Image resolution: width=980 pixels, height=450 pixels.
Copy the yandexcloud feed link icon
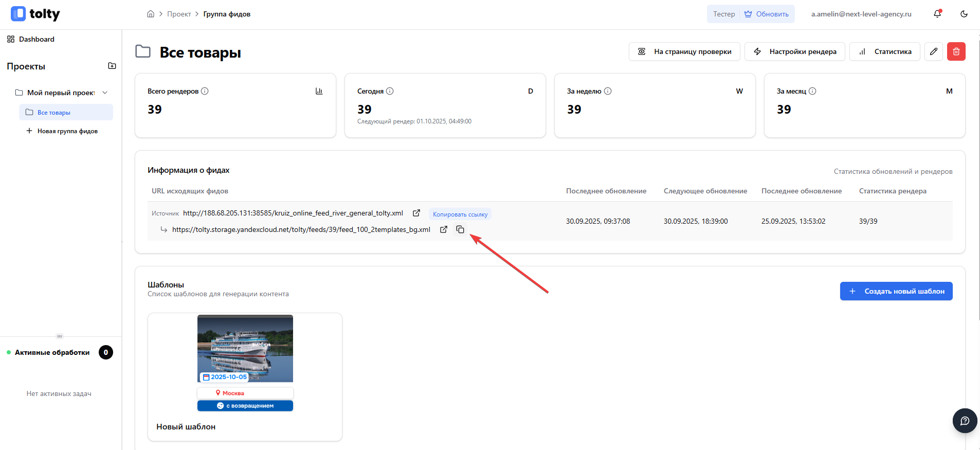pos(460,229)
